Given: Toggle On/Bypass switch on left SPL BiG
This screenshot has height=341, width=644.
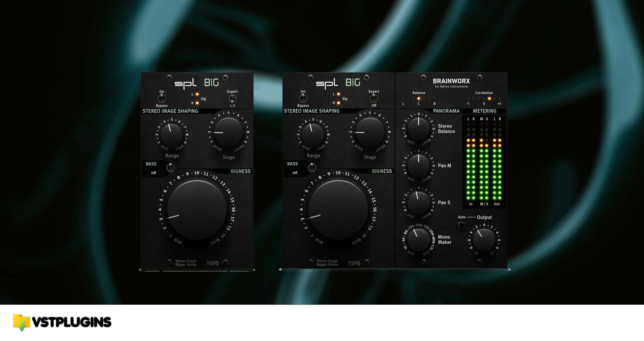Looking at the screenshot, I should tap(162, 99).
